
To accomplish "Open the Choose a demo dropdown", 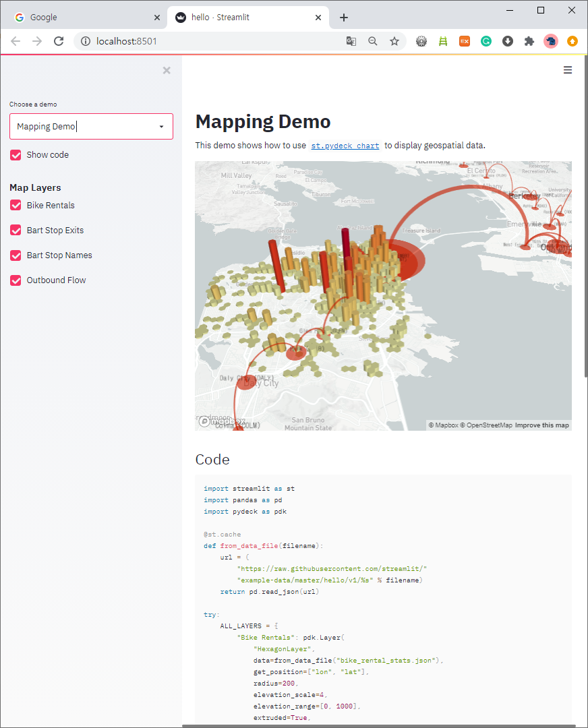I will pos(91,126).
